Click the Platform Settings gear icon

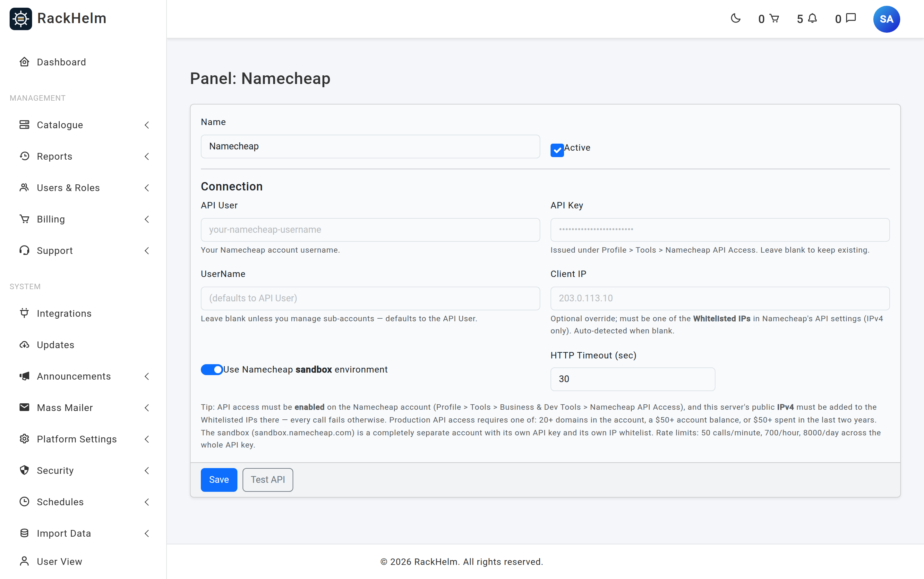tap(24, 439)
